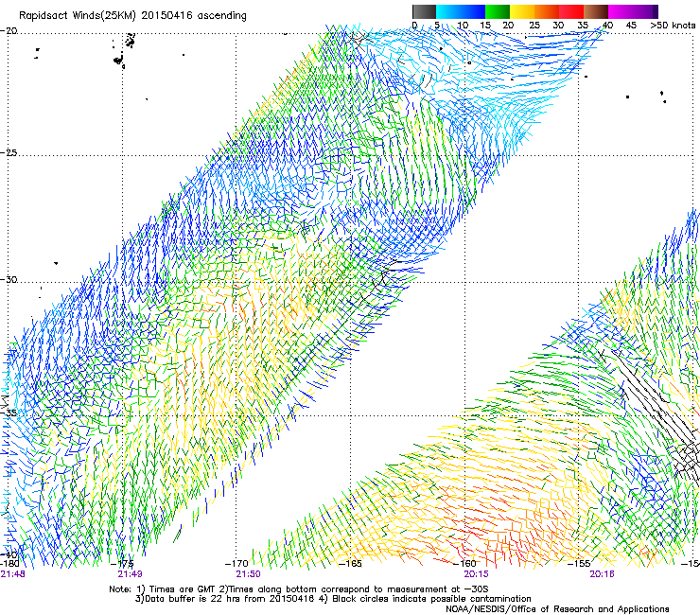This screenshot has width=700, height=615.
Task: Click the '-170' longitude label
Action: [x=236, y=564]
